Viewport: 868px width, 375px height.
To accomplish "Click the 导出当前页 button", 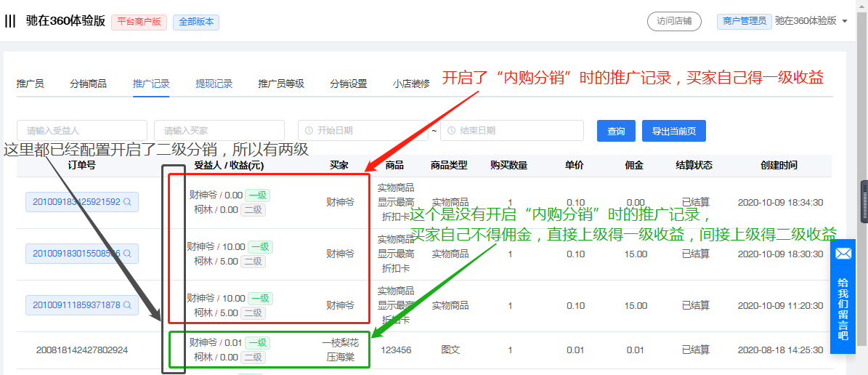I will [673, 131].
